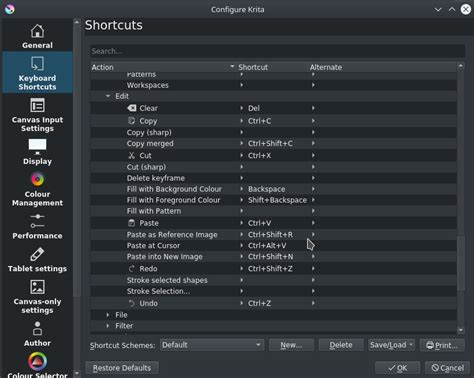Viewport: 474px width, 378px height.
Task: Select the Delete keyframe row
Action: click(274, 178)
